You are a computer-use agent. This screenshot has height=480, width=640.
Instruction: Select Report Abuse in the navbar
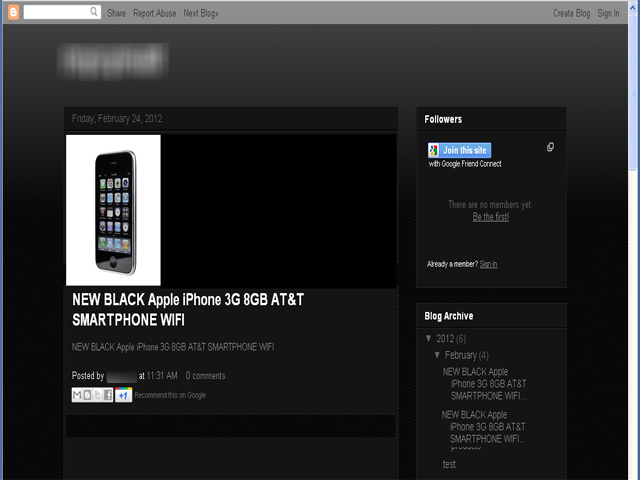[x=155, y=13]
